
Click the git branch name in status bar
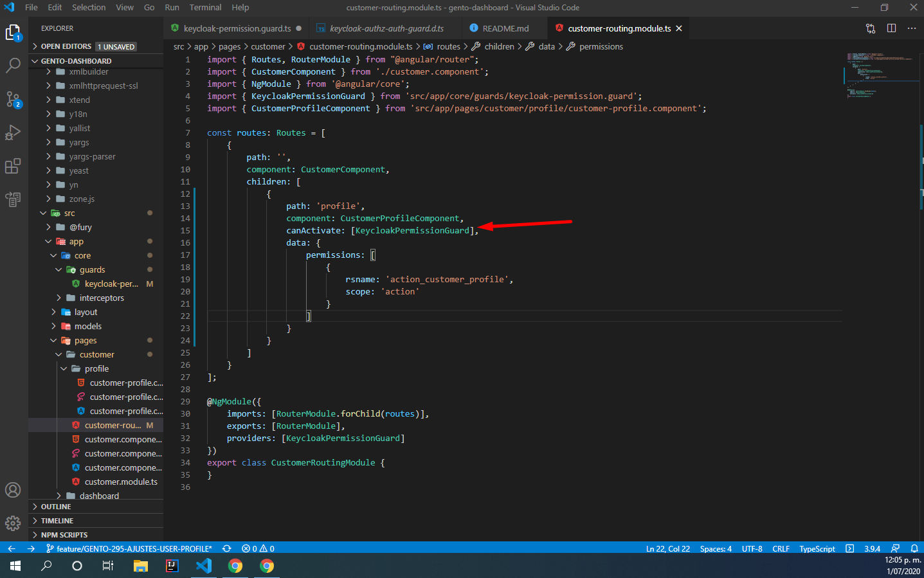(129, 548)
